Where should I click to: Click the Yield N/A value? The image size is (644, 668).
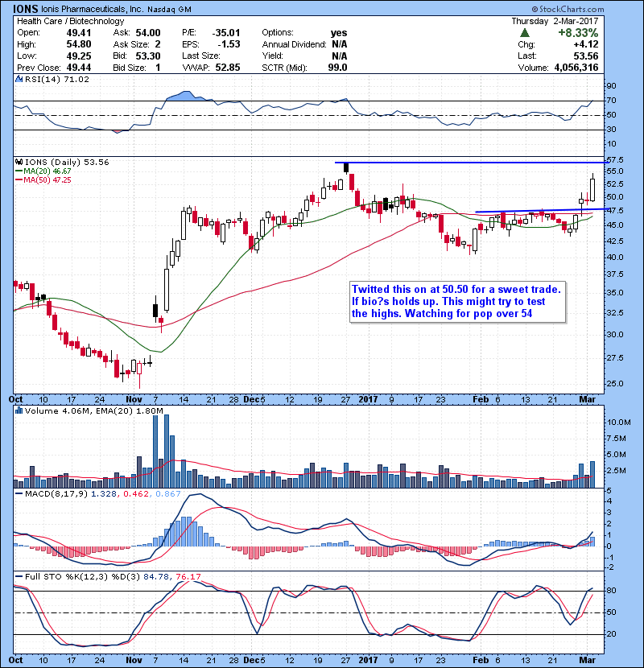(x=339, y=56)
